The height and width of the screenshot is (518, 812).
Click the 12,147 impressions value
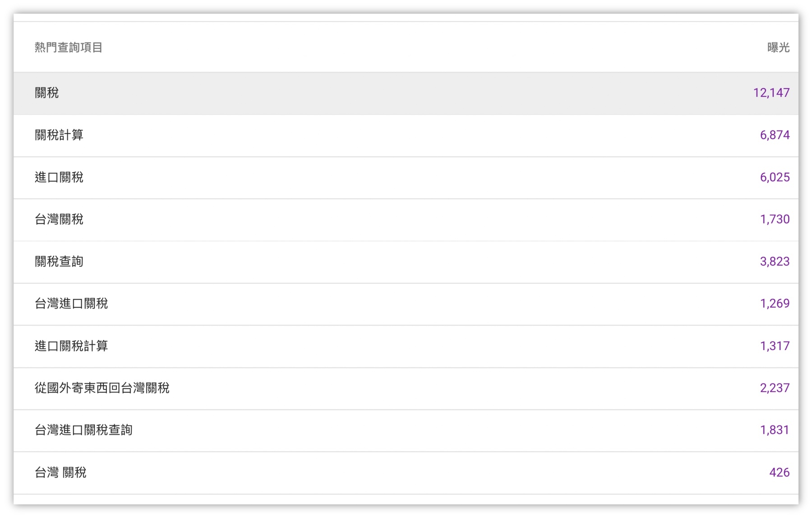[x=771, y=93]
